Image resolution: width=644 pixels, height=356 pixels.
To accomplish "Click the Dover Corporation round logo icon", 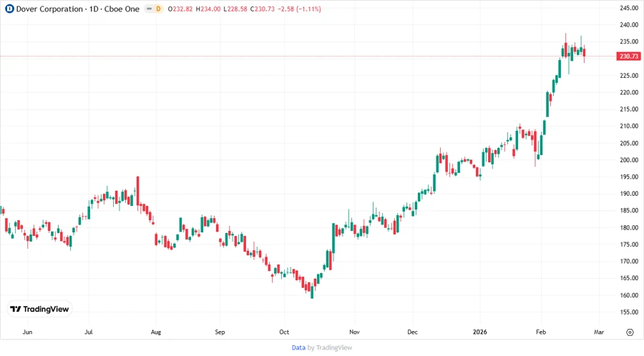I will click(9, 9).
